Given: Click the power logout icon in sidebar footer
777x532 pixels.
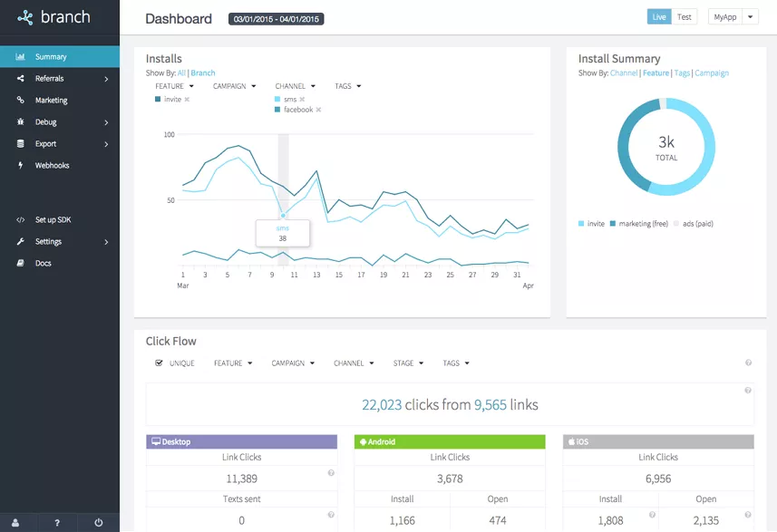Looking at the screenshot, I should pos(99,523).
